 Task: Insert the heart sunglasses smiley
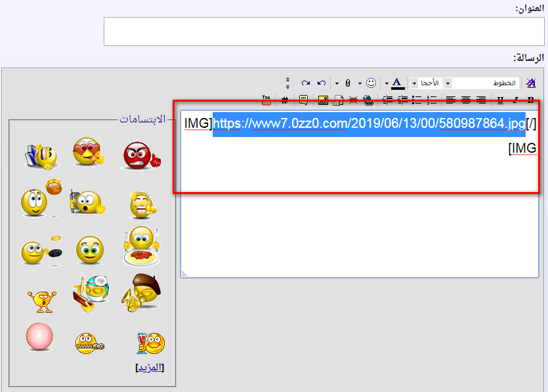[x=89, y=151]
